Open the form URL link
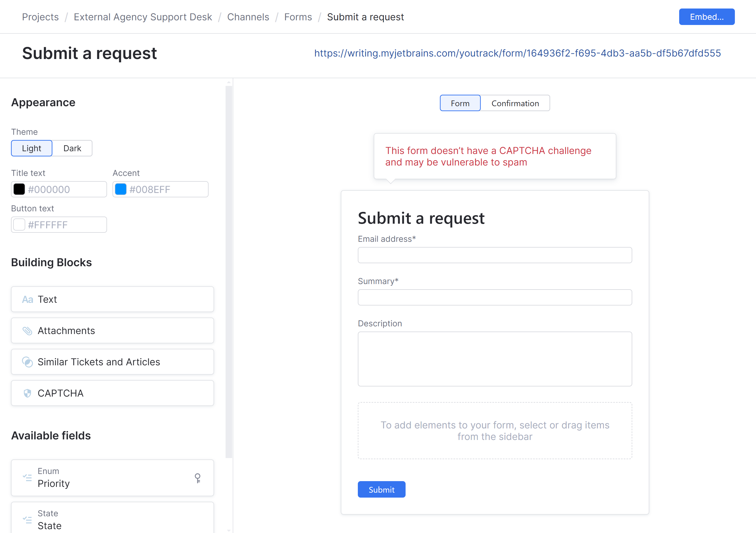The width and height of the screenshot is (756, 533). point(517,53)
